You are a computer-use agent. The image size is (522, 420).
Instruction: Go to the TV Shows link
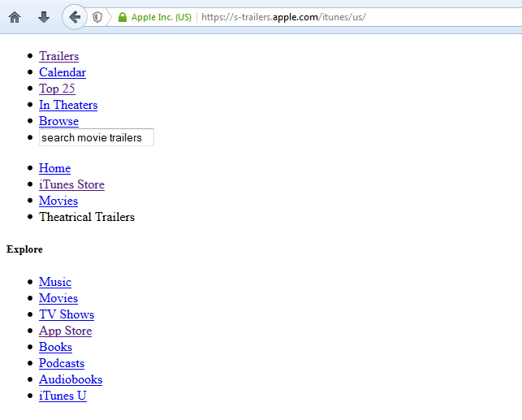click(x=67, y=314)
